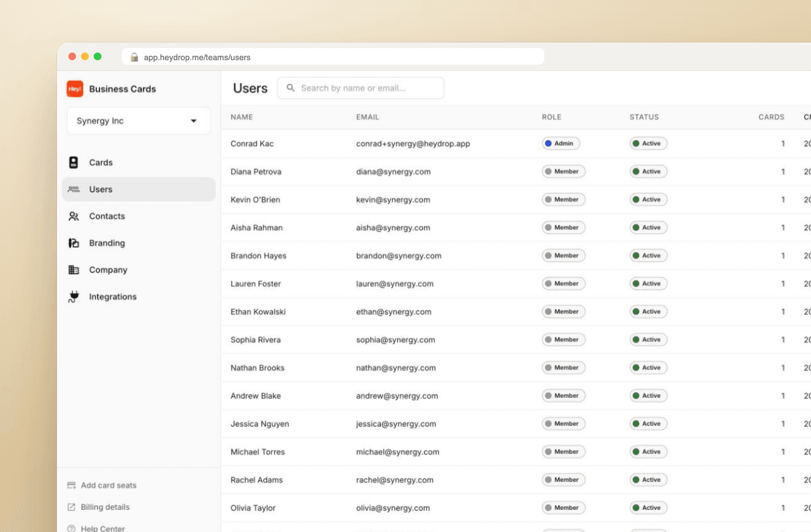The width and height of the screenshot is (811, 532).
Task: Sort by the CARDS column header
Action: [772, 117]
